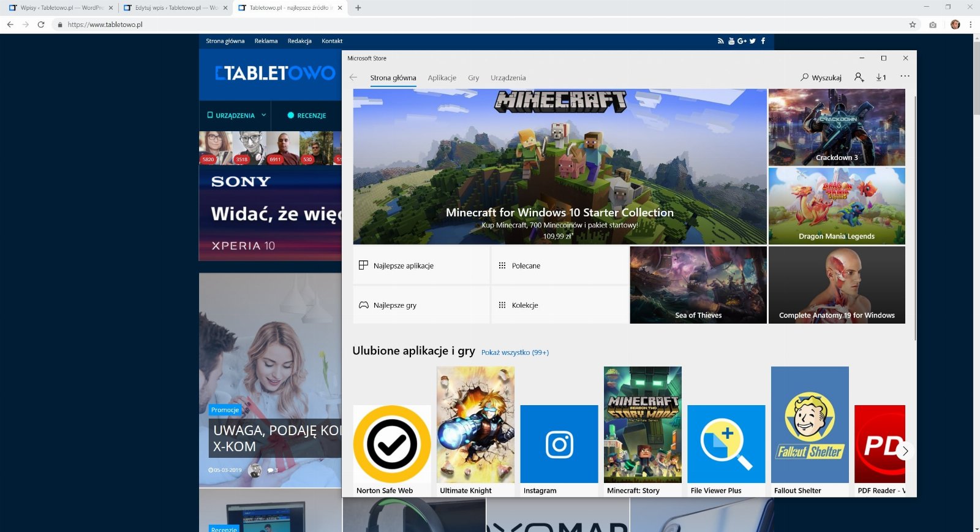Open the Minecraft: Story game tile
The height and width of the screenshot is (532, 980).
[643, 431]
